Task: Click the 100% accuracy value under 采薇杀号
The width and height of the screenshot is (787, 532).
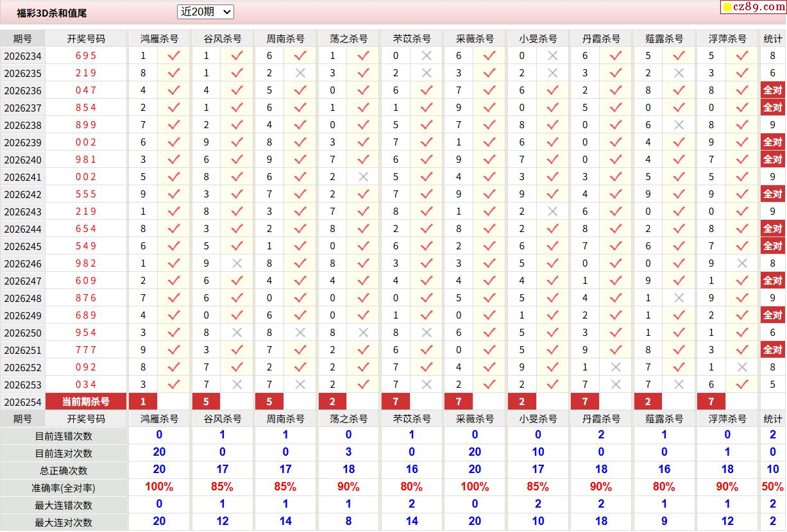Action: click(x=475, y=486)
